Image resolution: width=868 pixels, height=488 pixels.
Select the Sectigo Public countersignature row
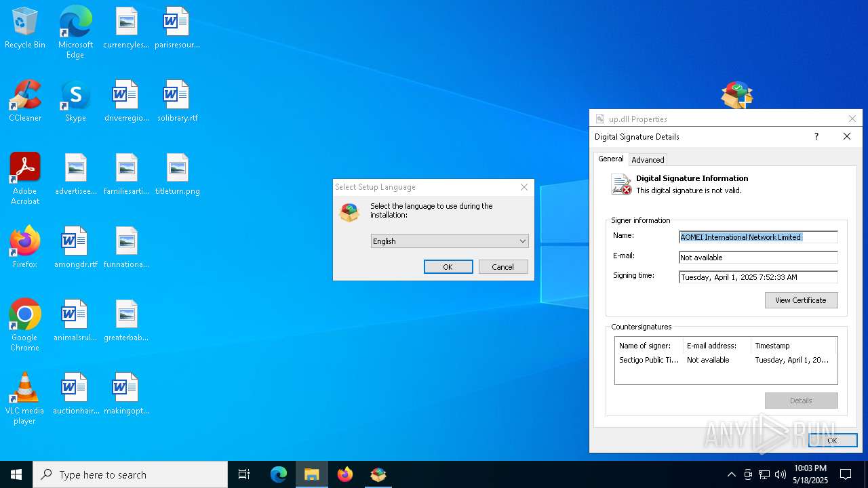coord(726,360)
